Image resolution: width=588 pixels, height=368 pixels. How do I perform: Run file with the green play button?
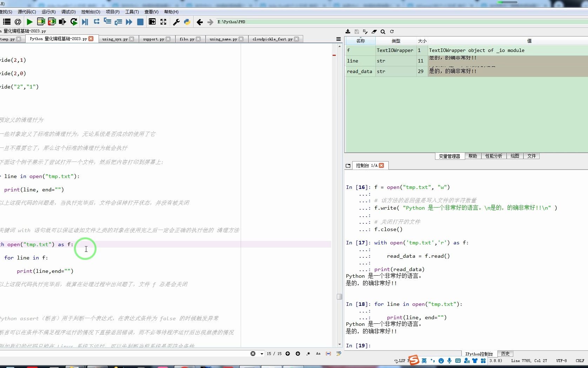(30, 22)
